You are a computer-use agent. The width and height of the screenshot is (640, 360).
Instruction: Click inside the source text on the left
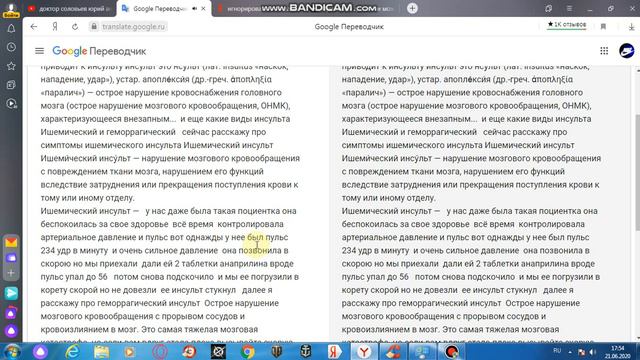tap(171, 204)
